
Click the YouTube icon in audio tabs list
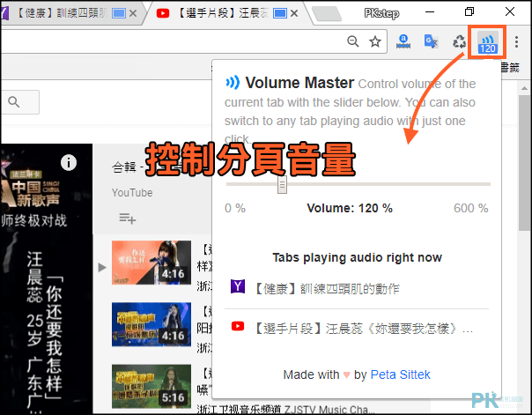point(238,326)
